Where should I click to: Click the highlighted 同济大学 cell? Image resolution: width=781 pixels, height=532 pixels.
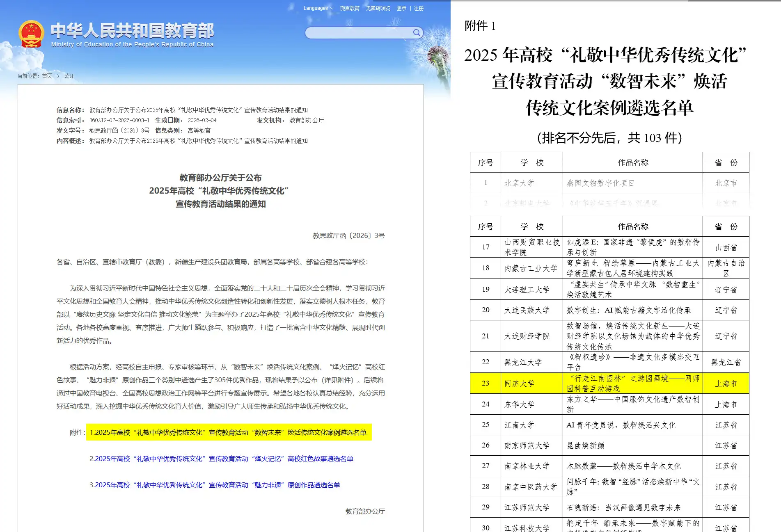coord(531,384)
